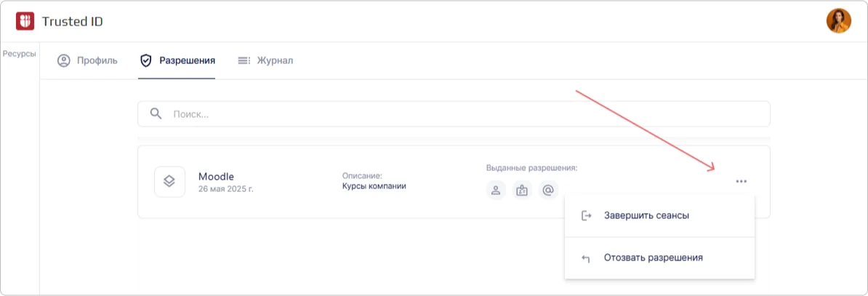Click the magnifying glass search icon
Viewport: 868px width, 296px height.
(x=156, y=113)
